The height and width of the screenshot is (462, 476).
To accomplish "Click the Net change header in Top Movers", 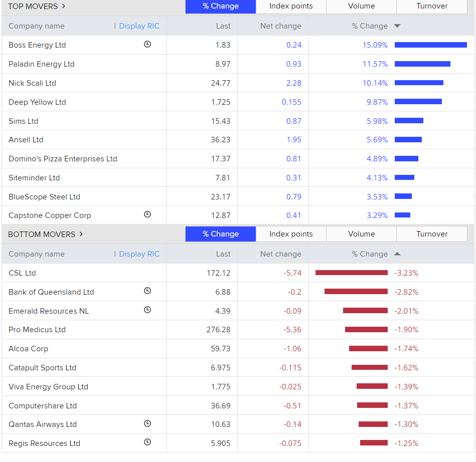I will [280, 26].
